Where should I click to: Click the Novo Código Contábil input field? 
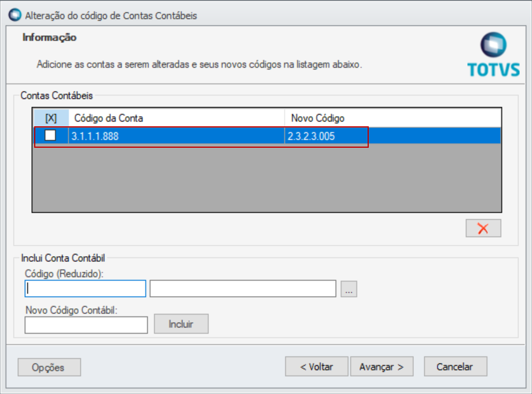coord(86,325)
